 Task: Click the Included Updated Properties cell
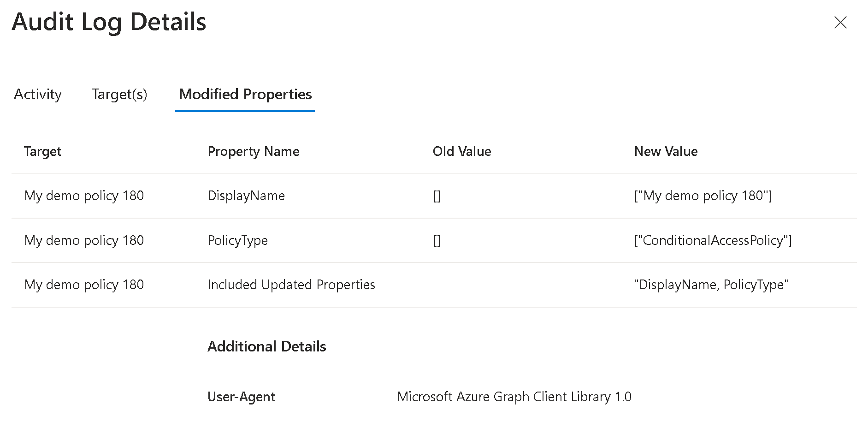[x=291, y=285]
